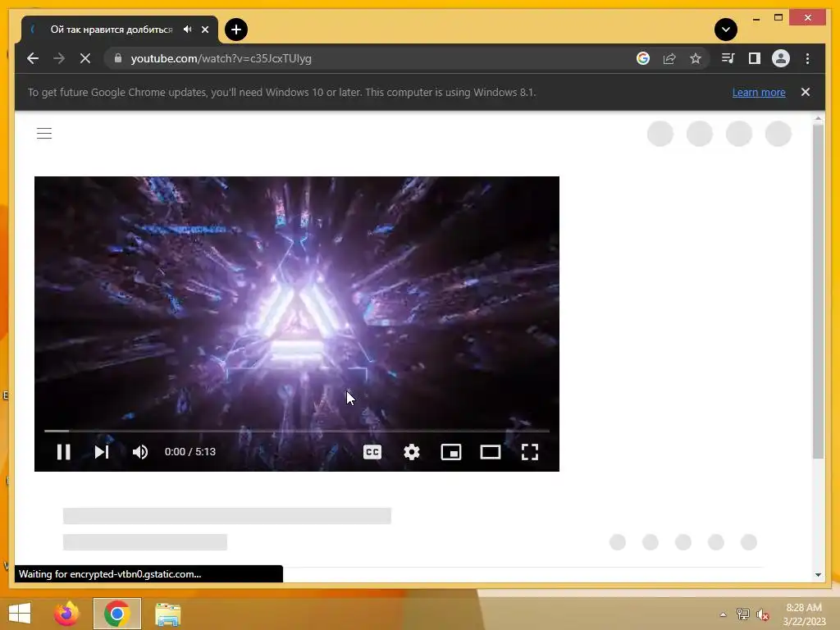840x630 pixels.
Task: Click Google icon in address bar
Action: [643, 58]
